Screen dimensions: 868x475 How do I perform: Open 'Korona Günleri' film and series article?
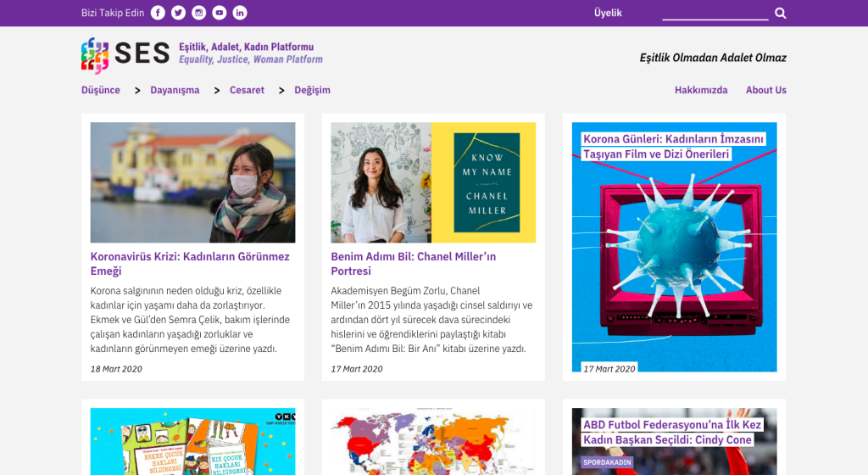click(x=673, y=147)
